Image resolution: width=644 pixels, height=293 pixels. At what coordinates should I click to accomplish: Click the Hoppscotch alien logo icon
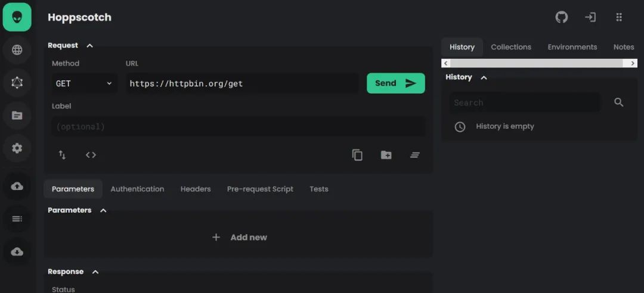(x=17, y=17)
